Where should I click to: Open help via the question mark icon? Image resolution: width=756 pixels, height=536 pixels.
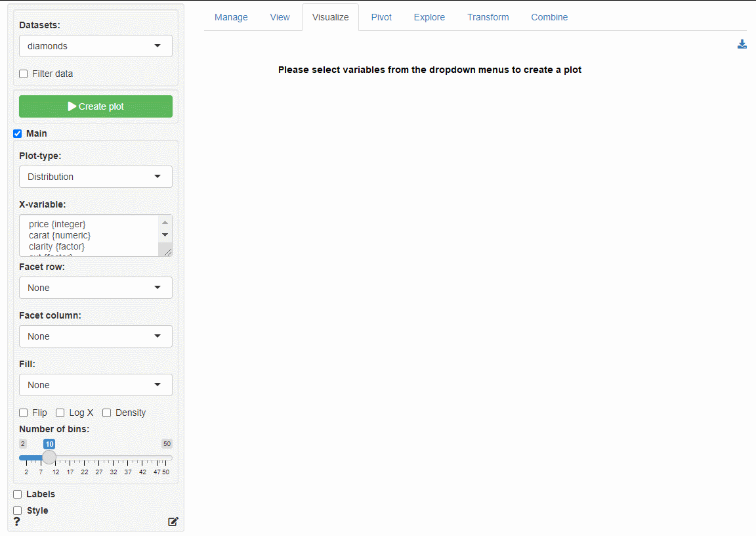pos(17,522)
